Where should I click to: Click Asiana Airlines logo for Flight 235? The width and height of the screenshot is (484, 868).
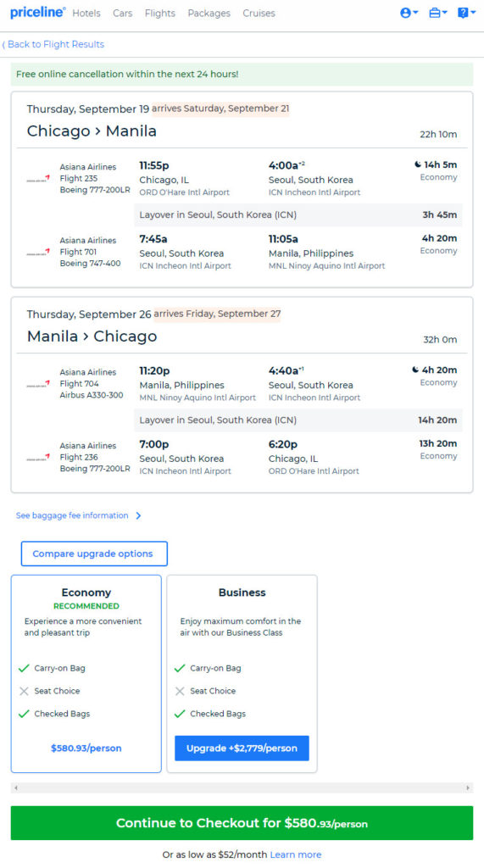[x=38, y=178]
